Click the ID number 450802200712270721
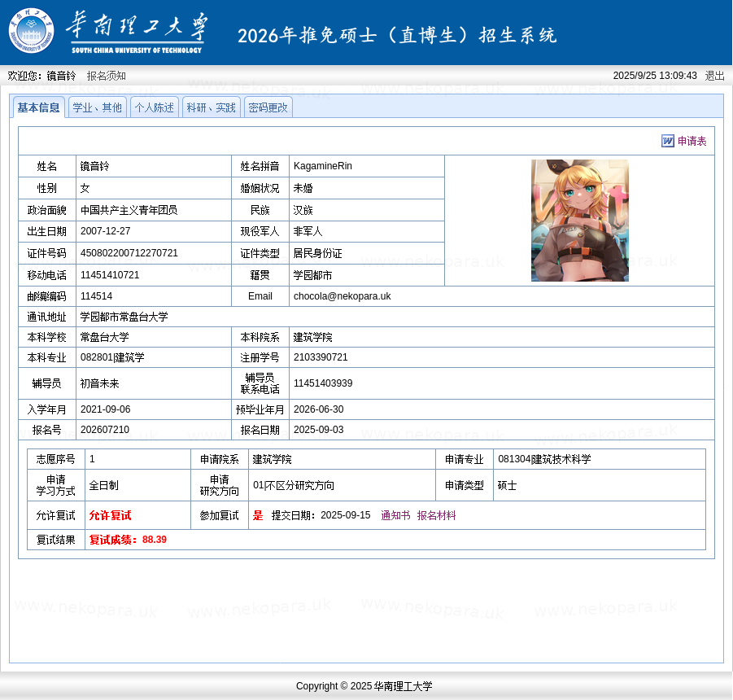The width and height of the screenshot is (733, 700). tap(129, 253)
